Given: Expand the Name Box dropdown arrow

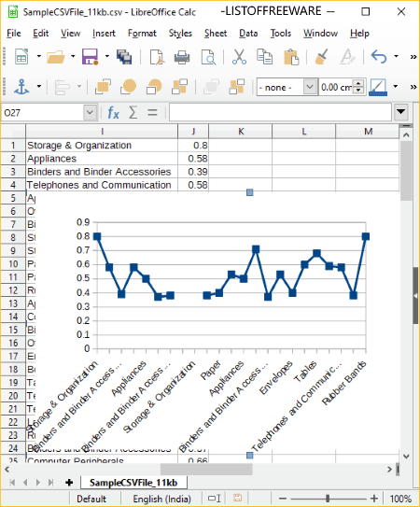Looking at the screenshot, I should tap(90, 113).
